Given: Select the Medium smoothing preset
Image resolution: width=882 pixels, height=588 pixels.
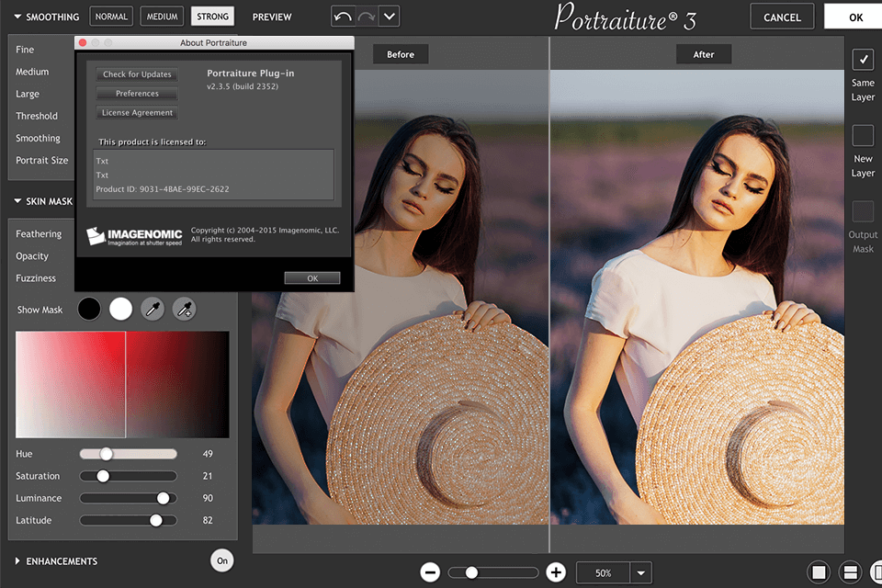Looking at the screenshot, I should point(162,17).
